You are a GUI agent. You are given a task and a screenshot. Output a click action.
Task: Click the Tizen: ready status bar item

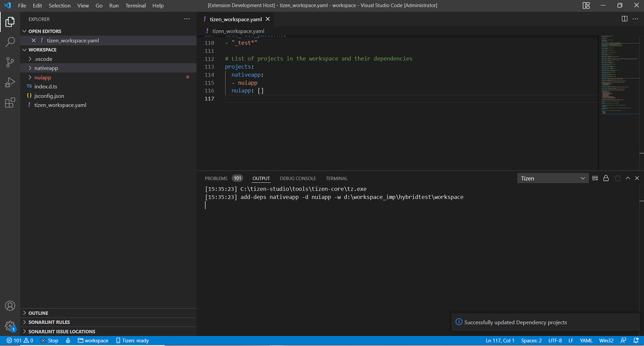click(x=132, y=340)
